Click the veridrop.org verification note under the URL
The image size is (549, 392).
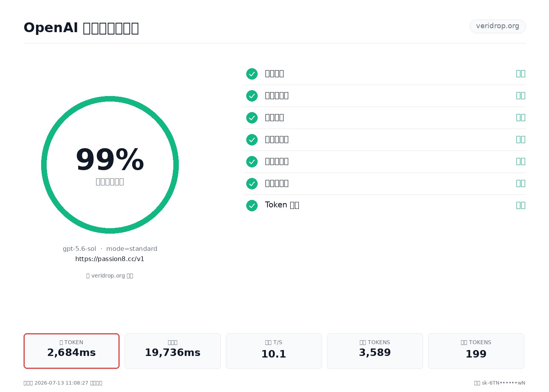[x=110, y=276]
